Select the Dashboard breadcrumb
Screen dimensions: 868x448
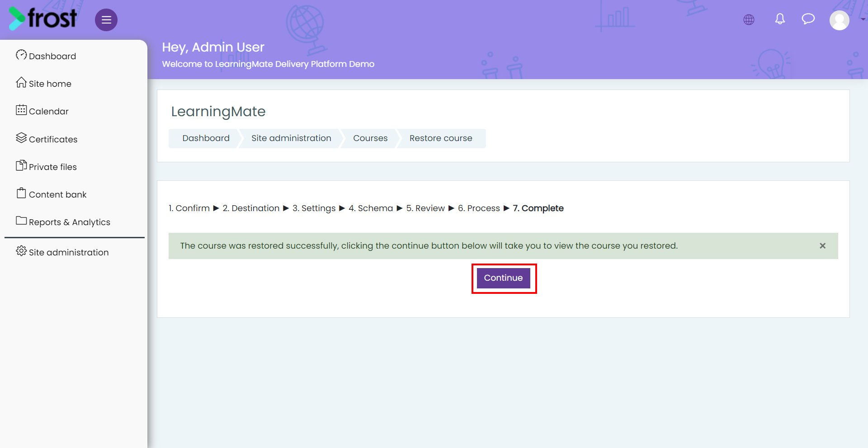(206, 138)
